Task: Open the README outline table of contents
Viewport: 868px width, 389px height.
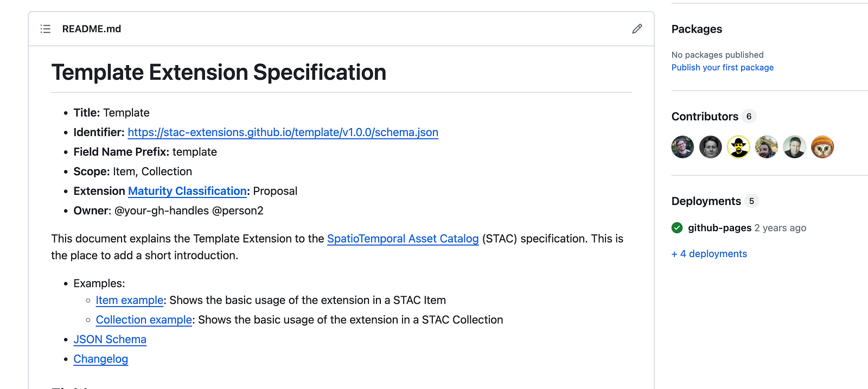Action: (46, 29)
